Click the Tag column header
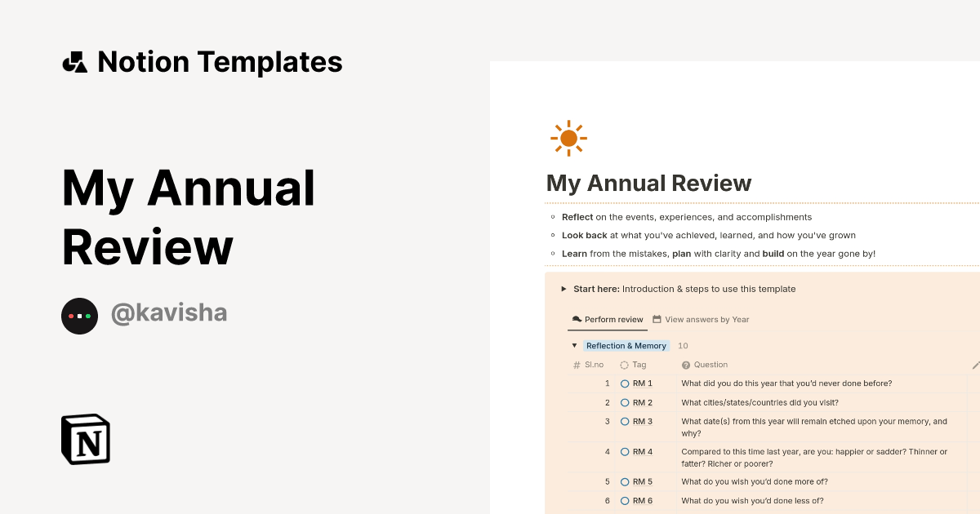The height and width of the screenshot is (514, 980). point(633,365)
